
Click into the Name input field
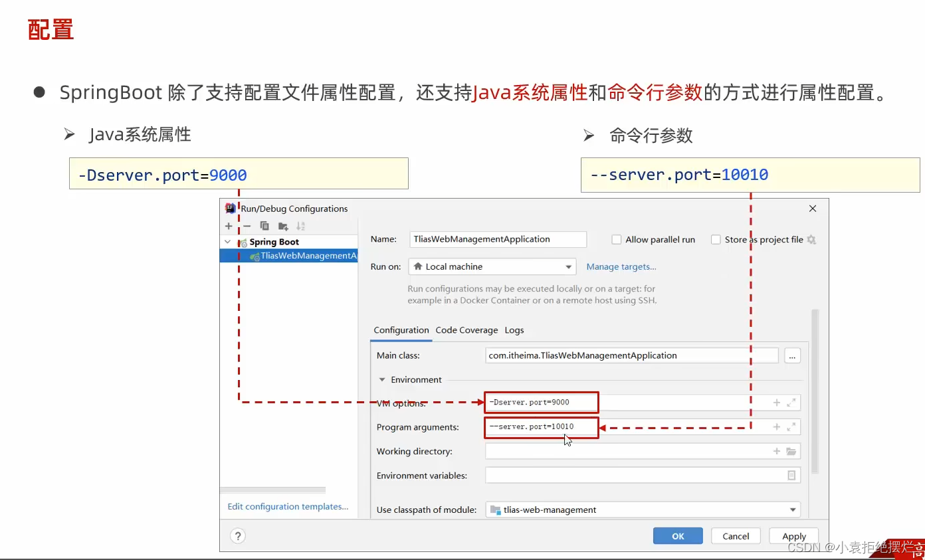[498, 239]
